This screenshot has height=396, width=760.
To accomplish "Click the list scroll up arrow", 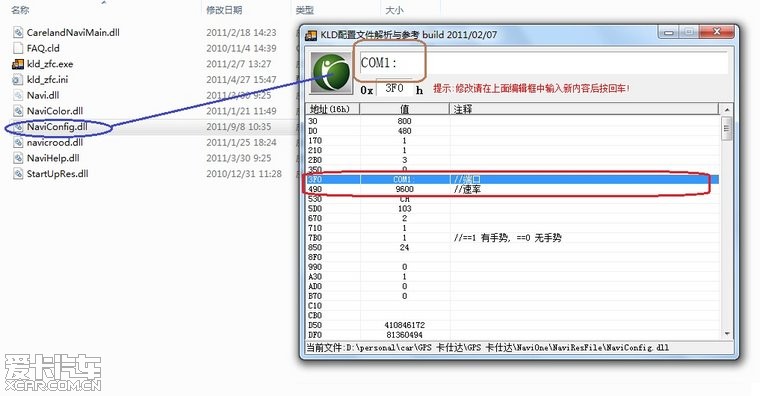I will (726, 110).
